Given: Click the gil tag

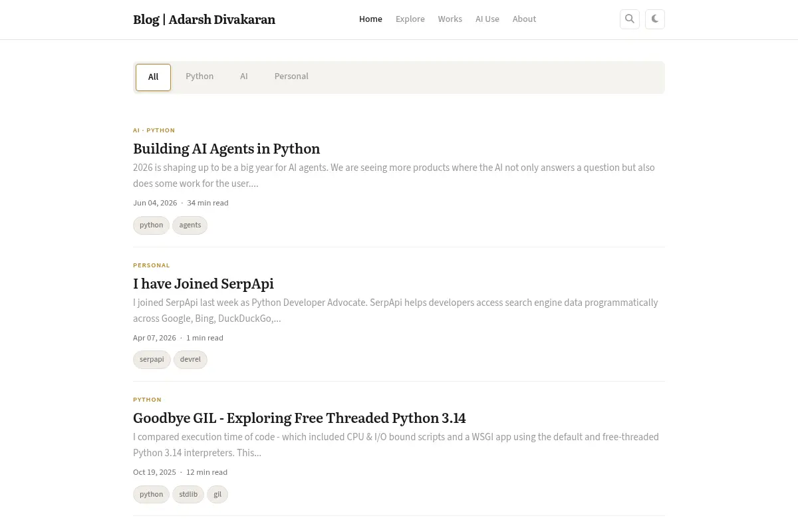Looking at the screenshot, I should point(217,494).
